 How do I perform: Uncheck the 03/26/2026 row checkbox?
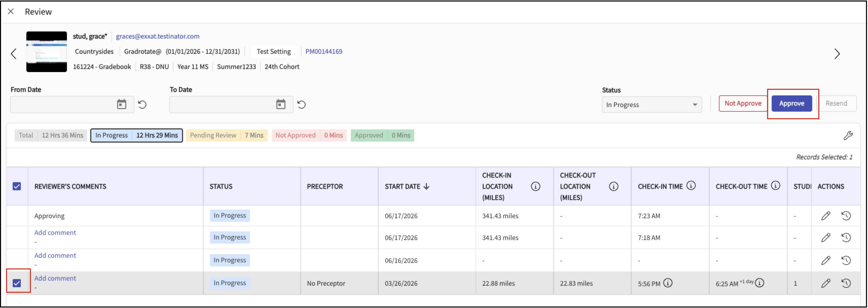(x=17, y=283)
